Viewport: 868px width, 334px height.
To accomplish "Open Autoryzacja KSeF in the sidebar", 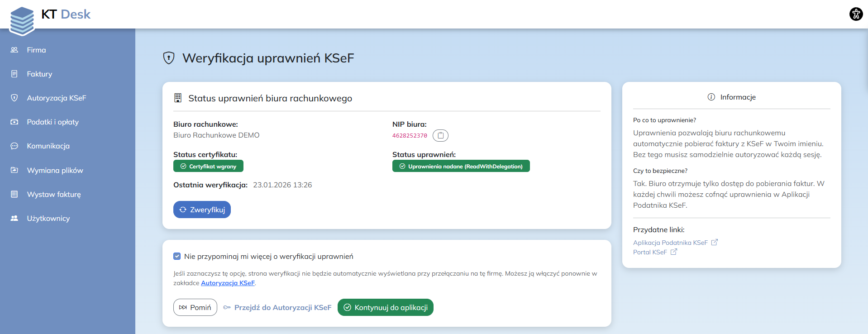I will (56, 98).
